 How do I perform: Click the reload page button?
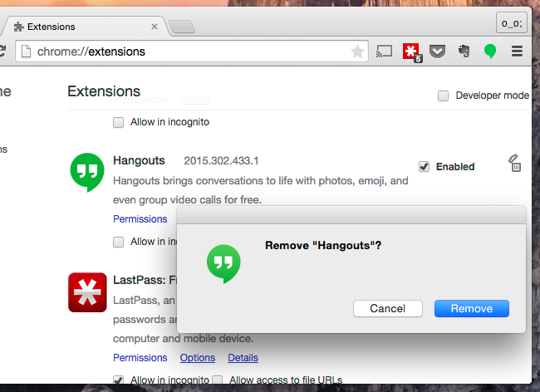pos(2,51)
